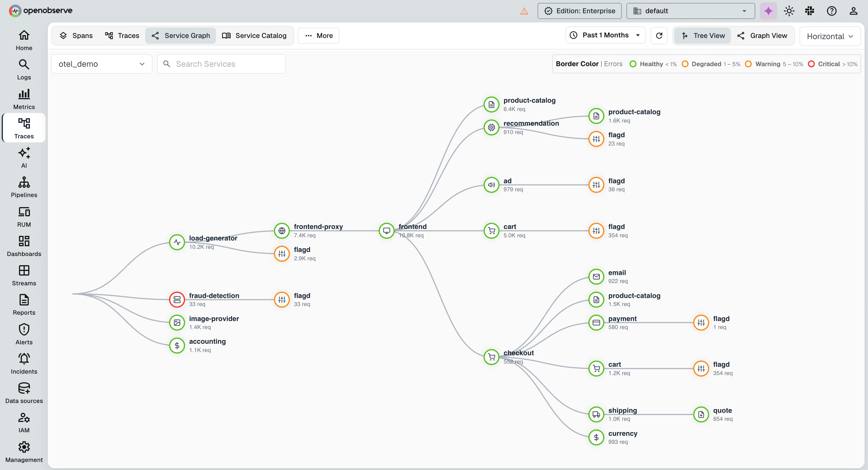Click the fraud-detection critical node icon

point(177,299)
